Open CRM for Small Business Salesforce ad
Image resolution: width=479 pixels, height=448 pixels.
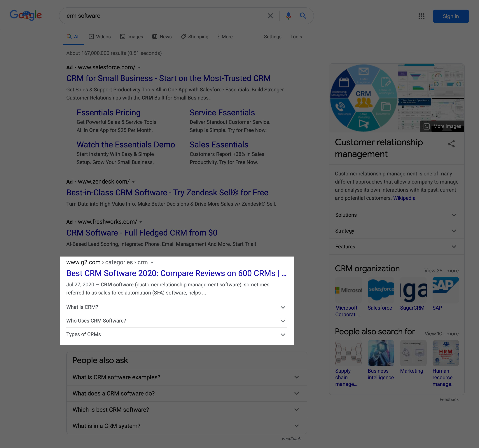(168, 78)
